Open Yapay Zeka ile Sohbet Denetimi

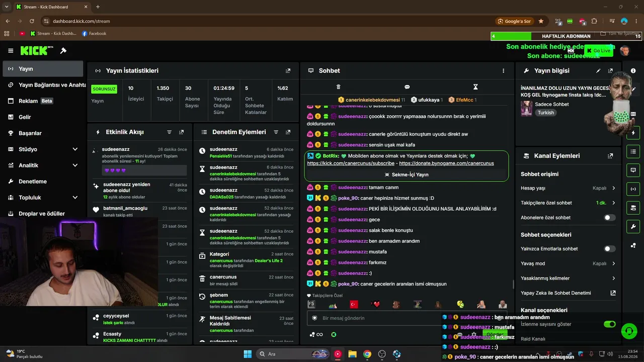click(x=568, y=293)
